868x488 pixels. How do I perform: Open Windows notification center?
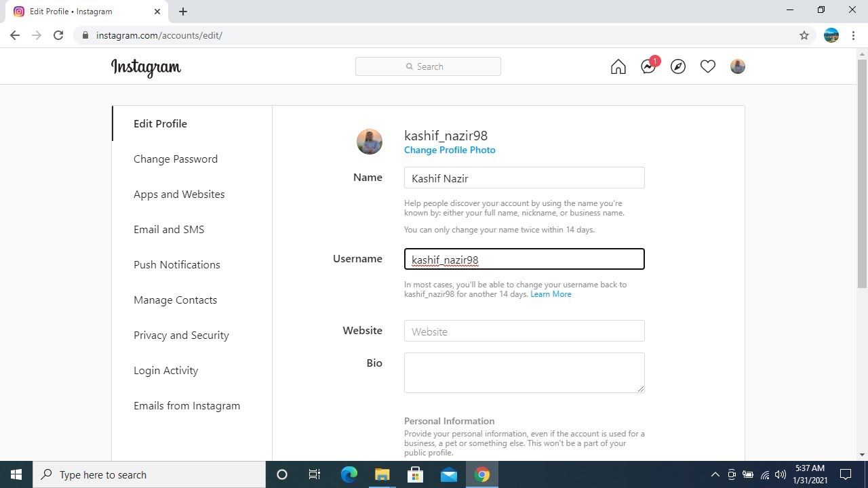pyautogui.click(x=846, y=474)
